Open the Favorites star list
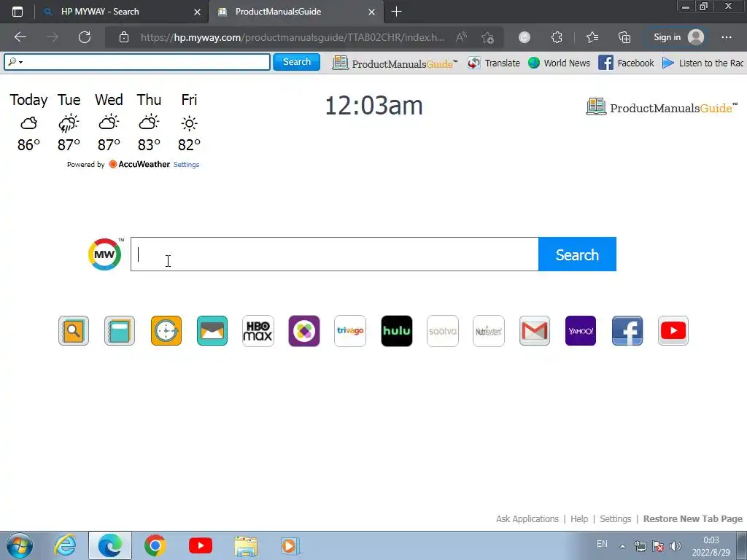747x560 pixels. coord(592,37)
